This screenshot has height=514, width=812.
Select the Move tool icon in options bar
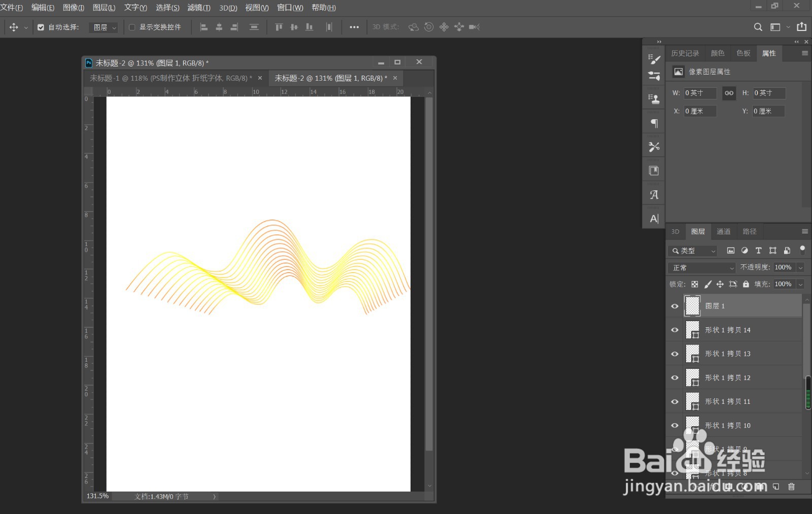tap(14, 27)
